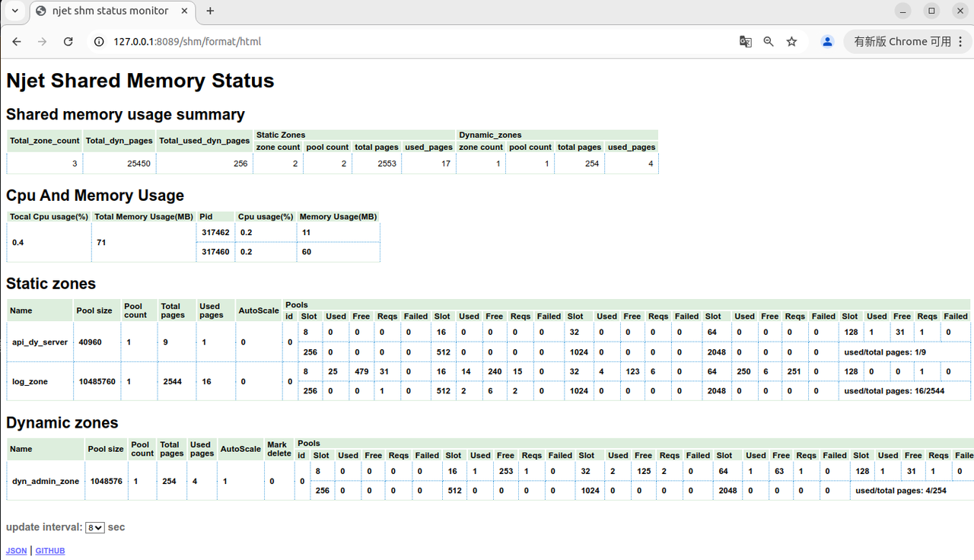Click the address bar URL field
The height and width of the screenshot is (560, 974).
[x=380, y=42]
